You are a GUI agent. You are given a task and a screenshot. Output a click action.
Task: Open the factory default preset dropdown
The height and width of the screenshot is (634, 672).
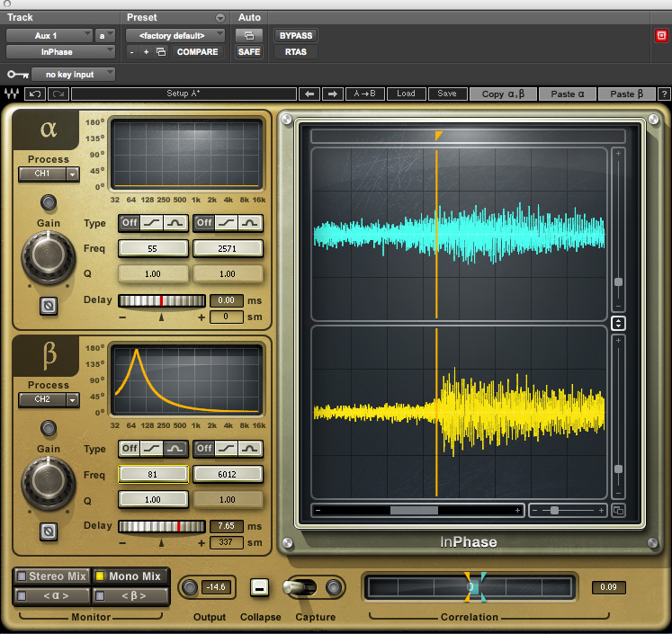pyautogui.click(x=175, y=36)
